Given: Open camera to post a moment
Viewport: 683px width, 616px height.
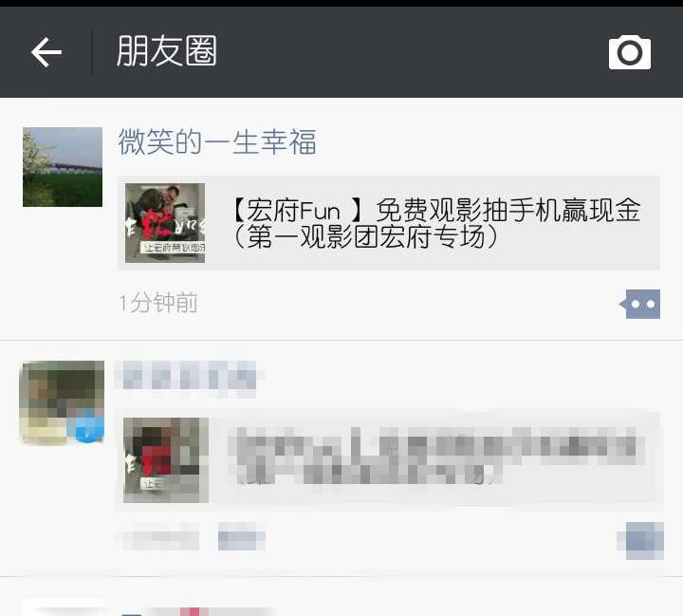Looking at the screenshot, I should coord(630,53).
